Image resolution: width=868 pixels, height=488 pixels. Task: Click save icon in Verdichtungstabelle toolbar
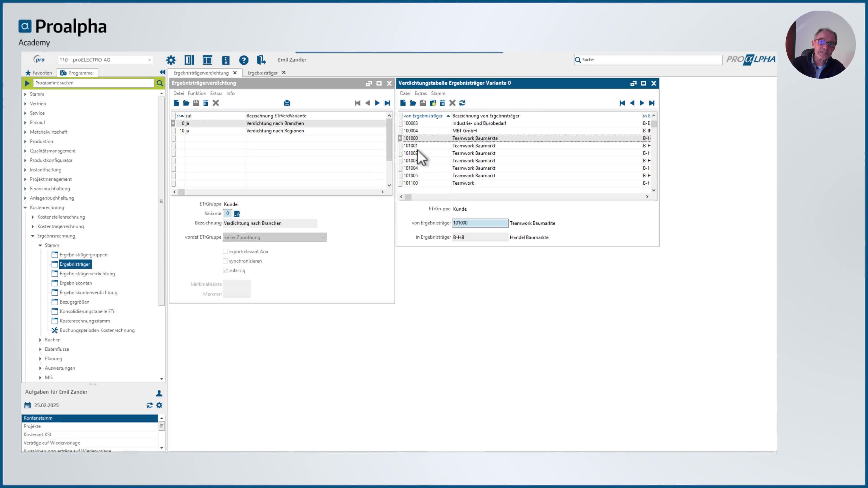click(x=422, y=103)
